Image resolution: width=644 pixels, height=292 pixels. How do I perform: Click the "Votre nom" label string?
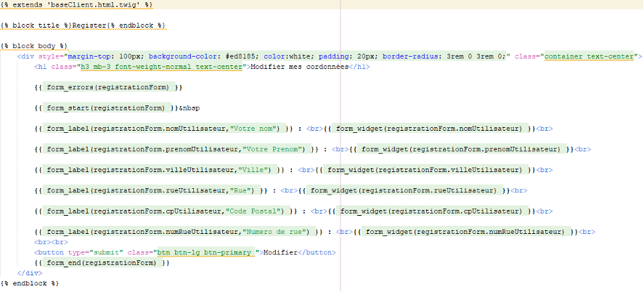(x=255, y=129)
